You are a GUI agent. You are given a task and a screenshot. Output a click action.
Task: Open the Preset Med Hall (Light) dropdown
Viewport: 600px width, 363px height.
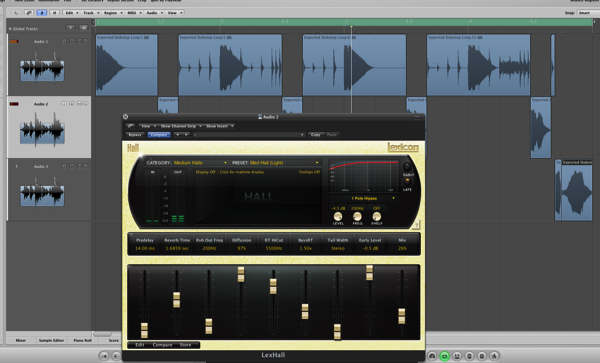click(284, 163)
